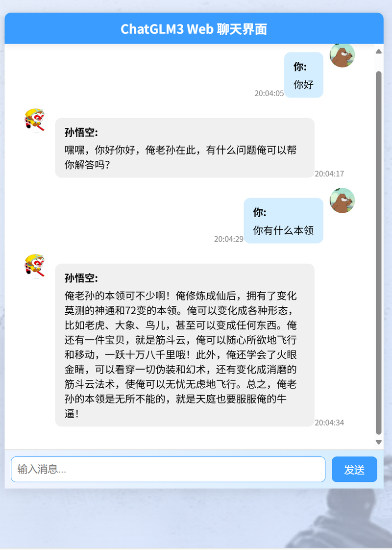
Task: Click the bear avatar beside "你有什么本领" message
Action: 342,200
